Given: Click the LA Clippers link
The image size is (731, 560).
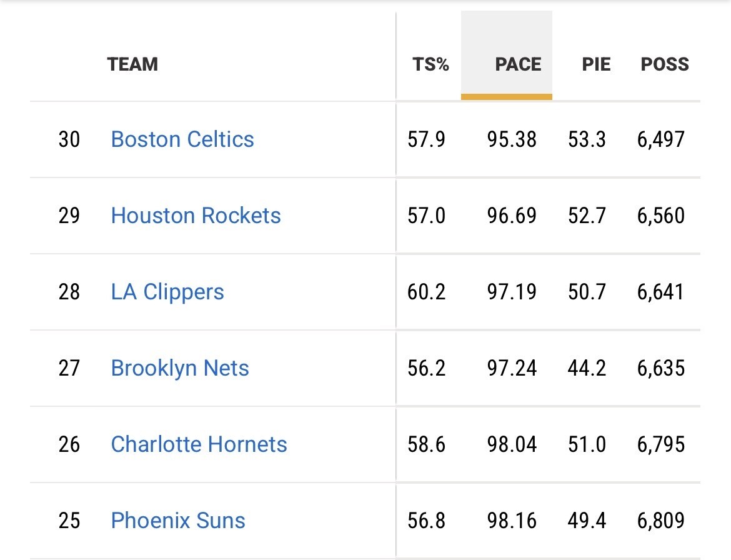Looking at the screenshot, I should click(x=167, y=292).
